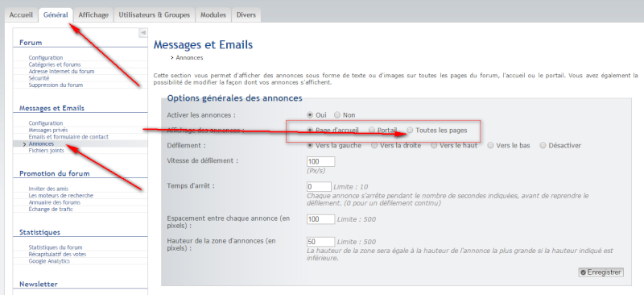Select Toutes les pages radio
This screenshot has width=644, height=295.
(410, 130)
